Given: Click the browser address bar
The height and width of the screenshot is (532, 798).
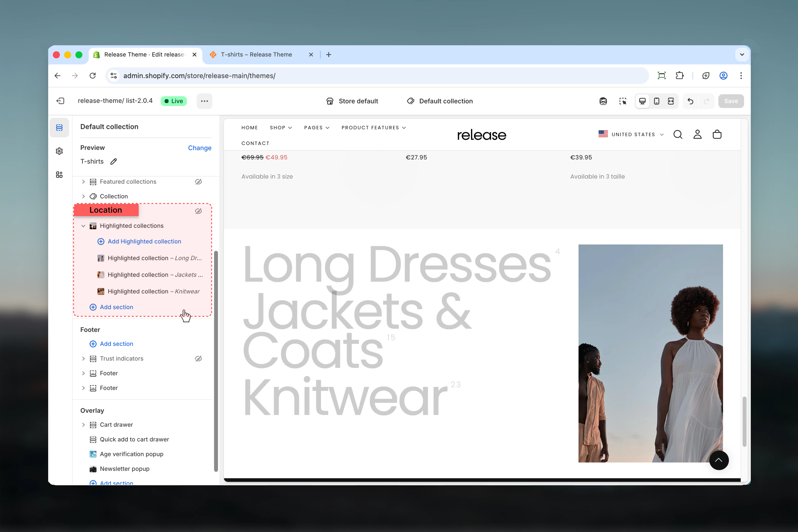Looking at the screenshot, I should (377, 76).
